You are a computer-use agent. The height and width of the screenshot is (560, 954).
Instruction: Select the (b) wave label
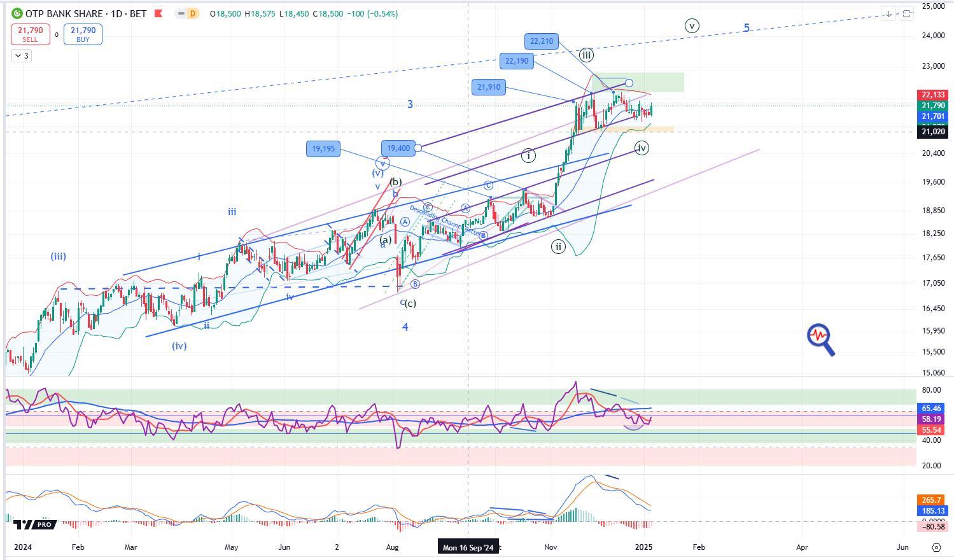(x=395, y=182)
